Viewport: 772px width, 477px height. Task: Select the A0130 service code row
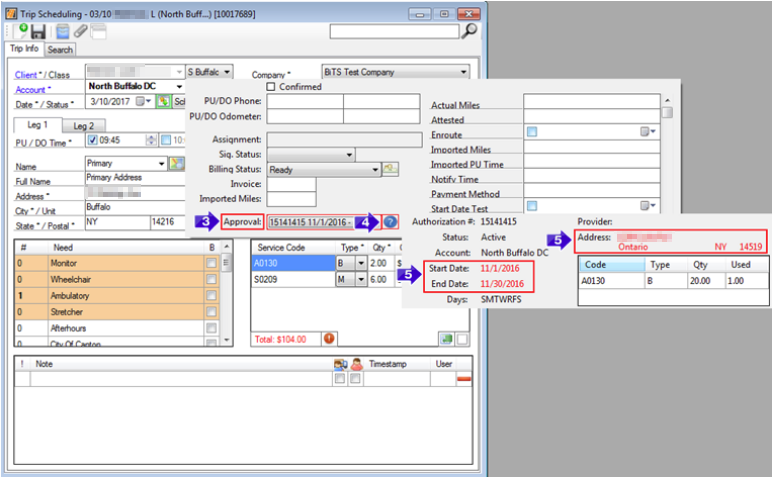click(x=293, y=263)
